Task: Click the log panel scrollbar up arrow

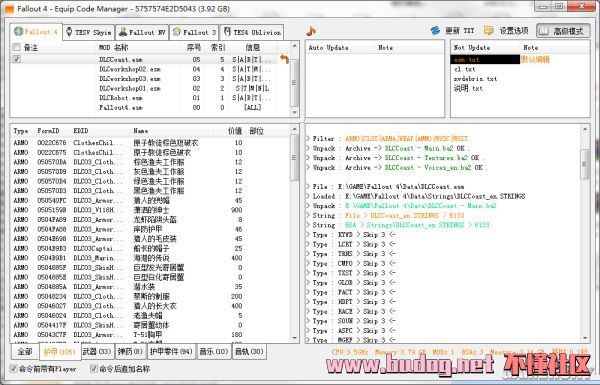Action: [585, 129]
